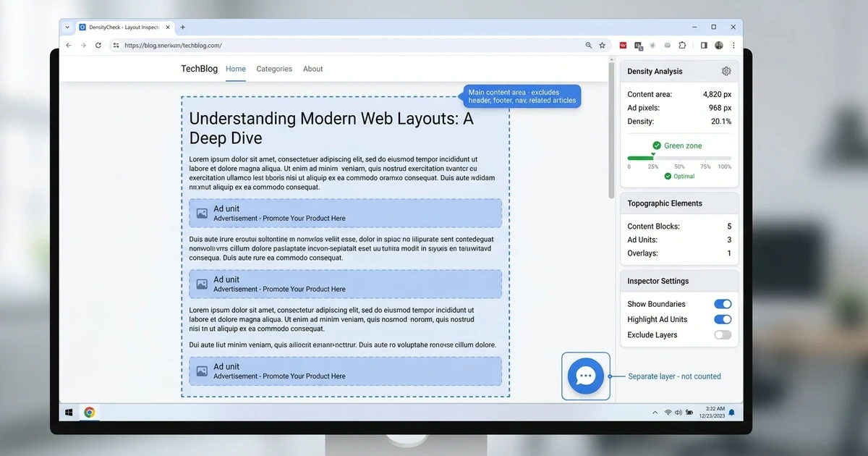Screen dimensions: 868x456
Task: Click the image icon in the first ad unit
Action: [x=202, y=214]
